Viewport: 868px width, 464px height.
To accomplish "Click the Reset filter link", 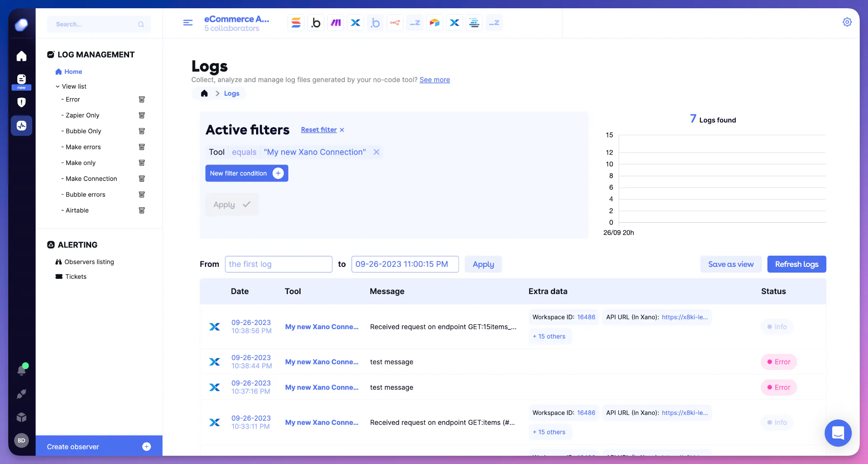I will [x=319, y=130].
